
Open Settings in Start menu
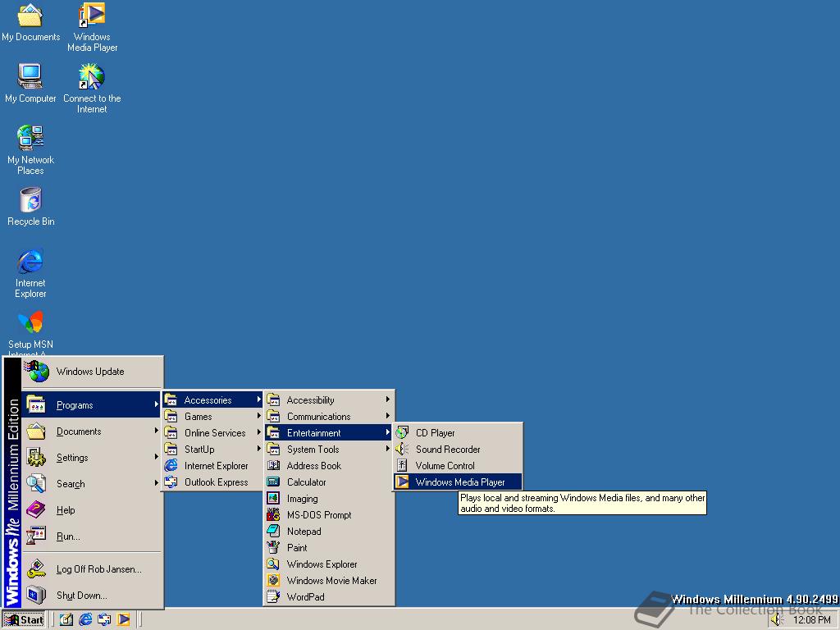92,458
